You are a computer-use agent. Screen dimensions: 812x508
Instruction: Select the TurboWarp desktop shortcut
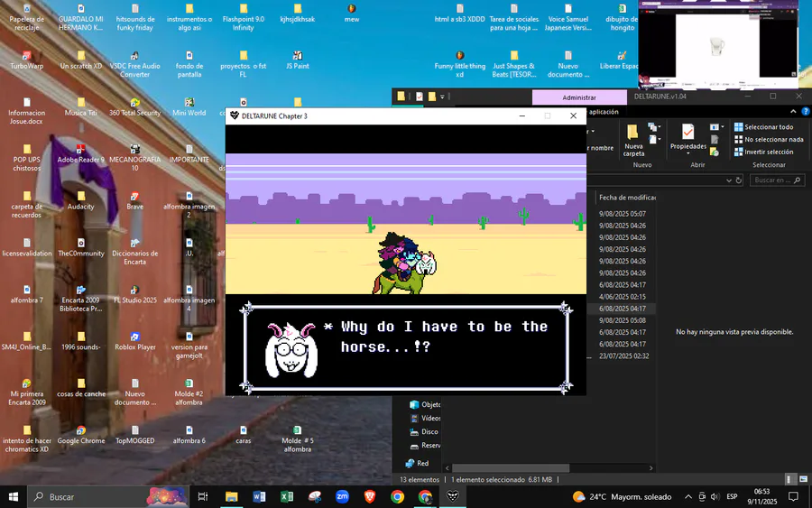(x=26, y=60)
